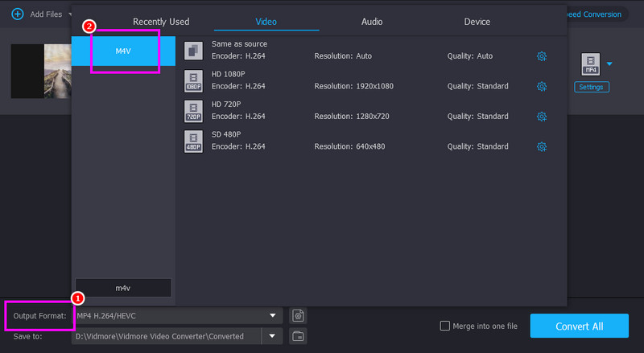Click the Add Files plus icon
This screenshot has width=644, height=353.
tap(18, 14)
